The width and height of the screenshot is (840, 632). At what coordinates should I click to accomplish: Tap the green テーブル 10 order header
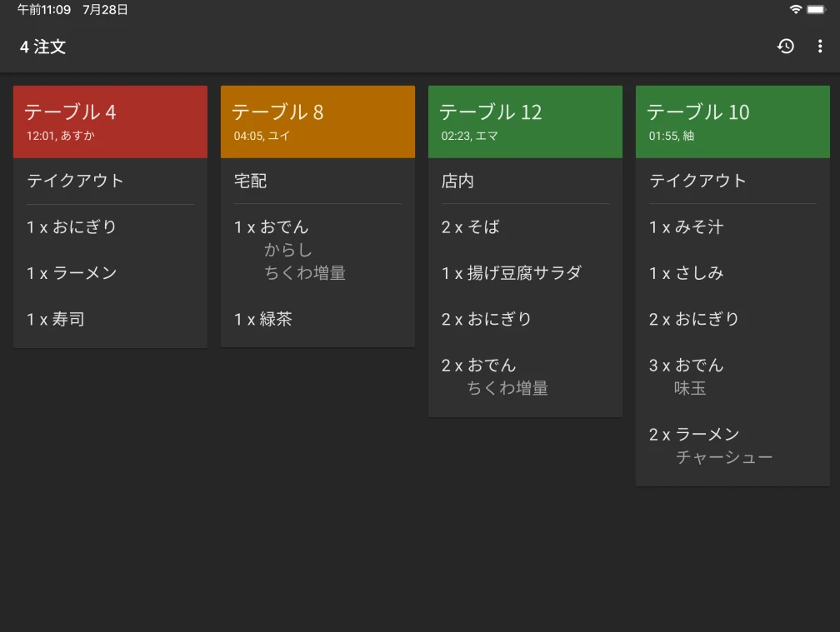732,121
